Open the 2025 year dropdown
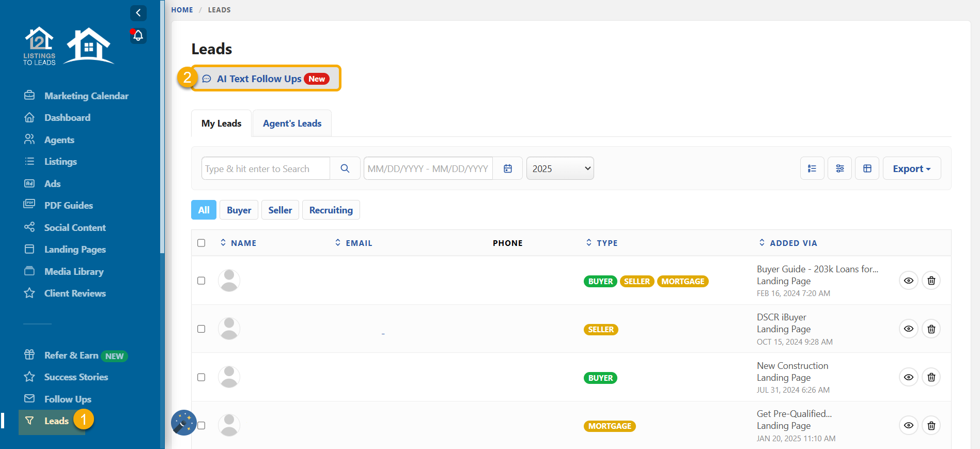Viewport: 980px width, 449px height. [560, 168]
